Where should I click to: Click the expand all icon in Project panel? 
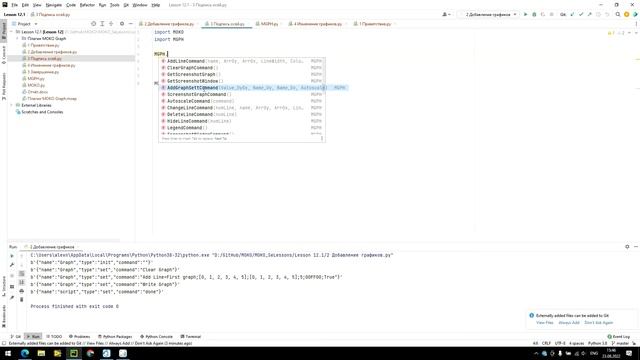[x=102, y=24]
